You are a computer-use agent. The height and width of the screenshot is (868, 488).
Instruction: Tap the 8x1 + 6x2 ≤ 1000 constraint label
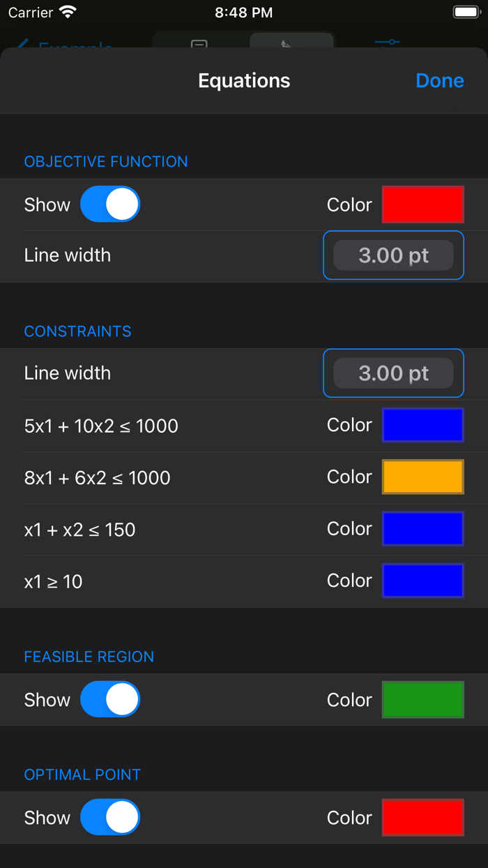point(98,478)
